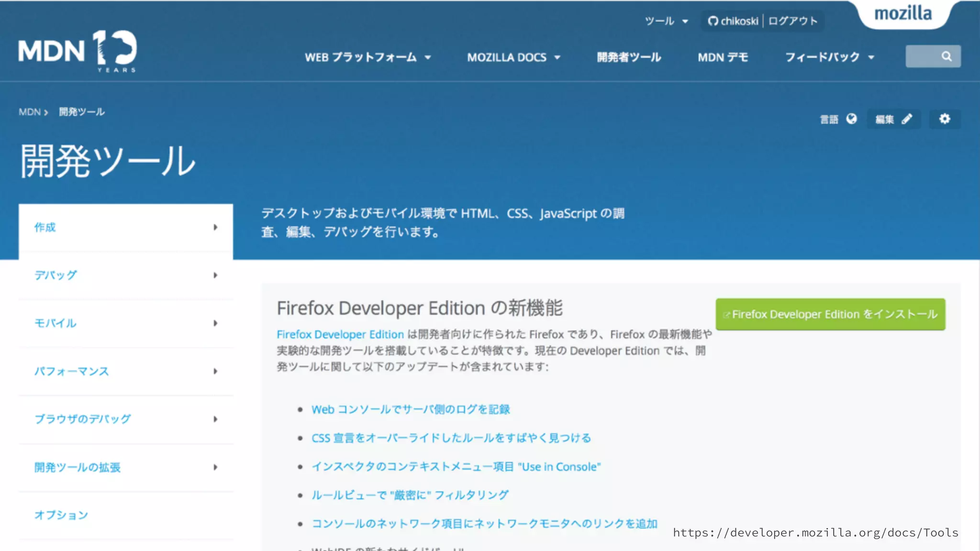Image resolution: width=980 pixels, height=551 pixels.
Task: Open コンソールのネットワーク項目 link
Action: (484, 524)
